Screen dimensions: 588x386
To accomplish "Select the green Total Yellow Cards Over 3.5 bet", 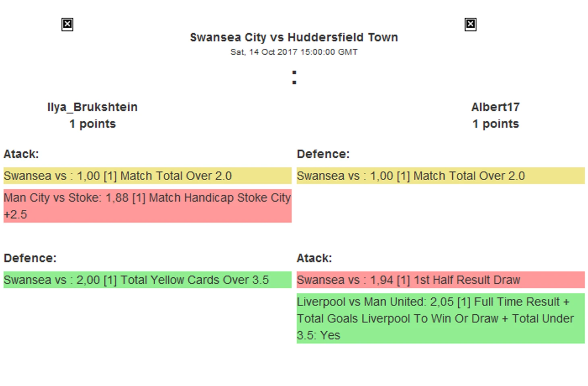I will [x=147, y=280].
